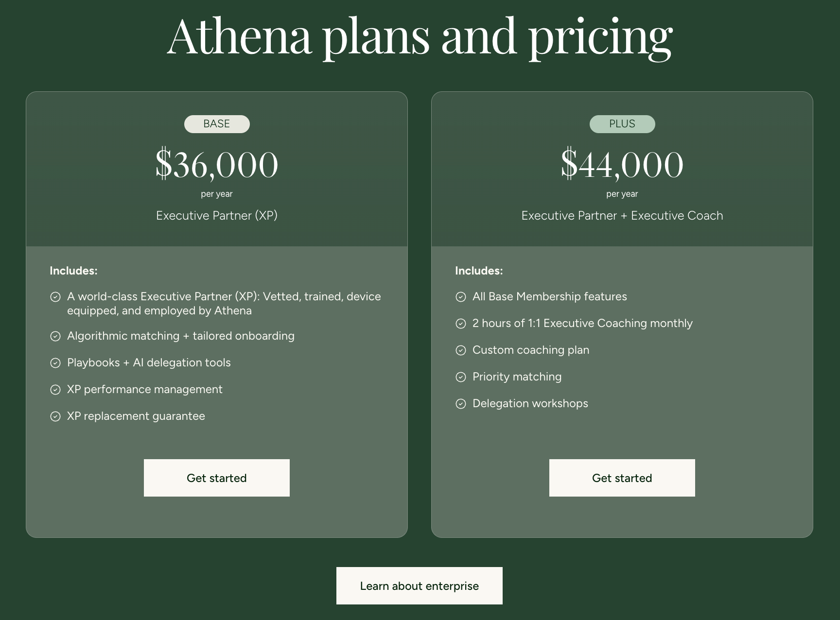Click "Executive Partner (XP)" plan subtitle
This screenshot has height=620, width=840.
pos(217,215)
